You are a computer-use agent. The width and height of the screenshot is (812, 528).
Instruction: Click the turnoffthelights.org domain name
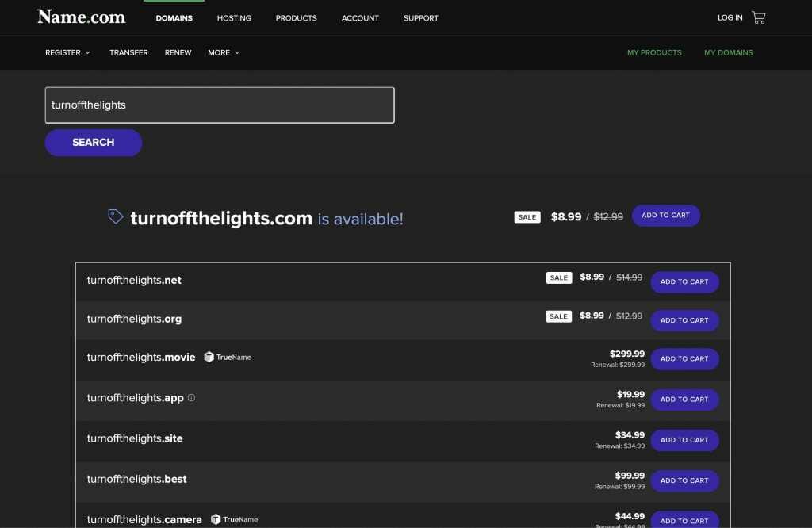[134, 319]
